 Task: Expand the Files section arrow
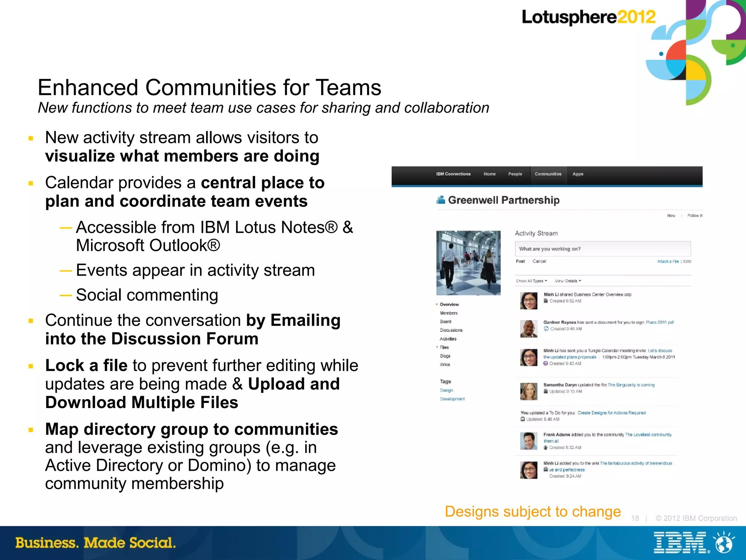coord(437,347)
